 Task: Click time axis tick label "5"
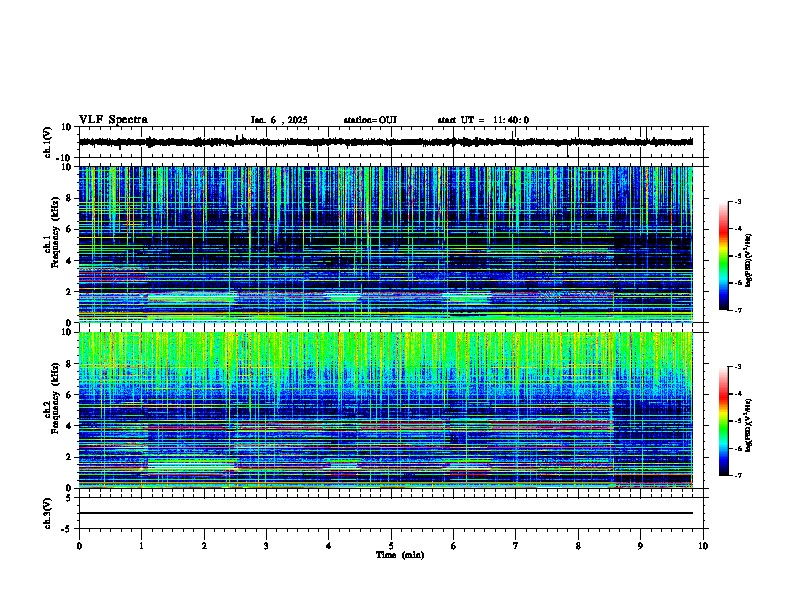[391, 546]
